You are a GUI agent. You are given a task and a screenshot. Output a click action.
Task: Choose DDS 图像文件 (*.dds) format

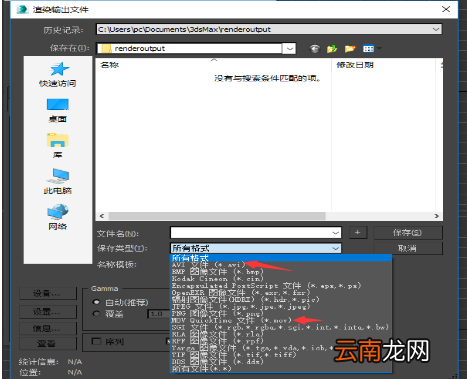pyautogui.click(x=281, y=362)
